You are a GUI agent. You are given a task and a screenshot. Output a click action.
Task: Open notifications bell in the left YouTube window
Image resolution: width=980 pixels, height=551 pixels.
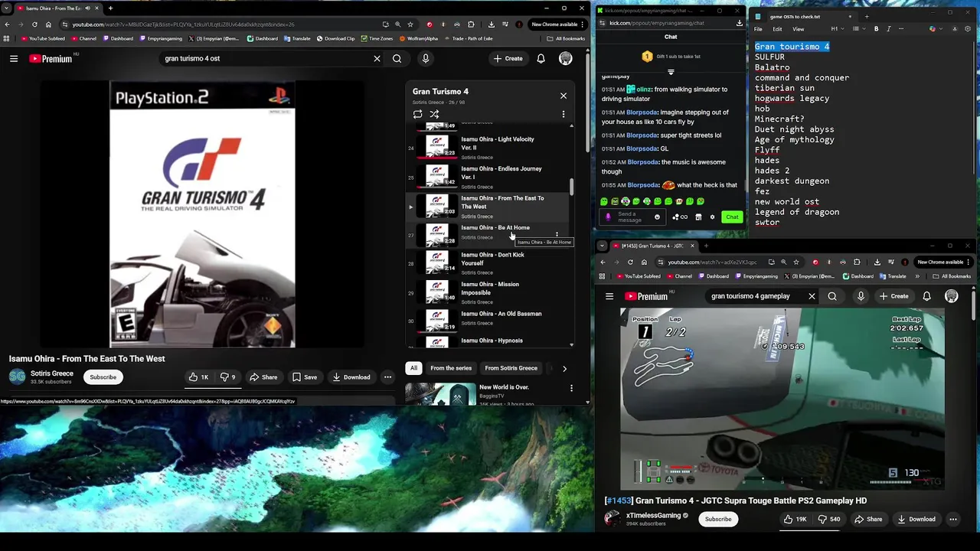[541, 59]
